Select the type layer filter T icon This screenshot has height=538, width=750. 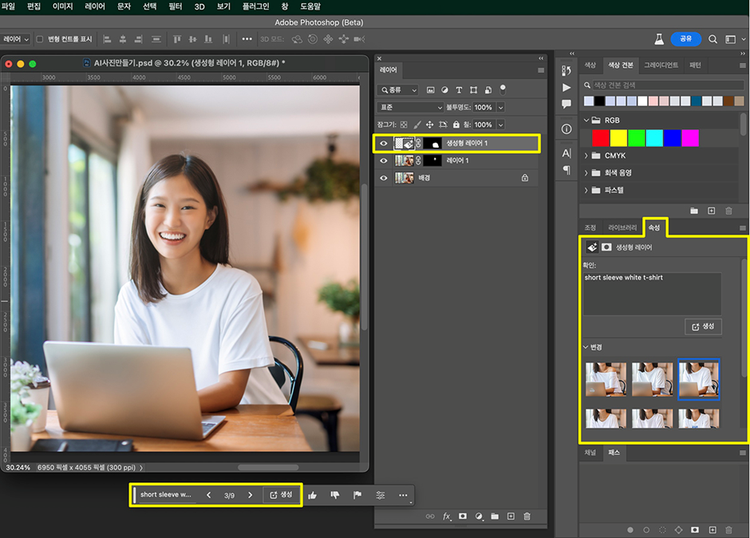click(459, 90)
